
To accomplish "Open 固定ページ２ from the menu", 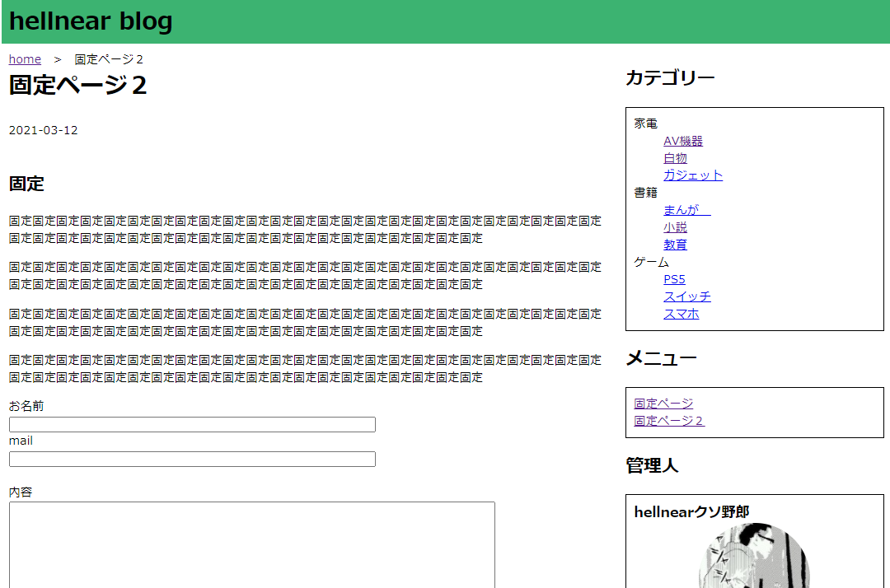I will pos(669,421).
